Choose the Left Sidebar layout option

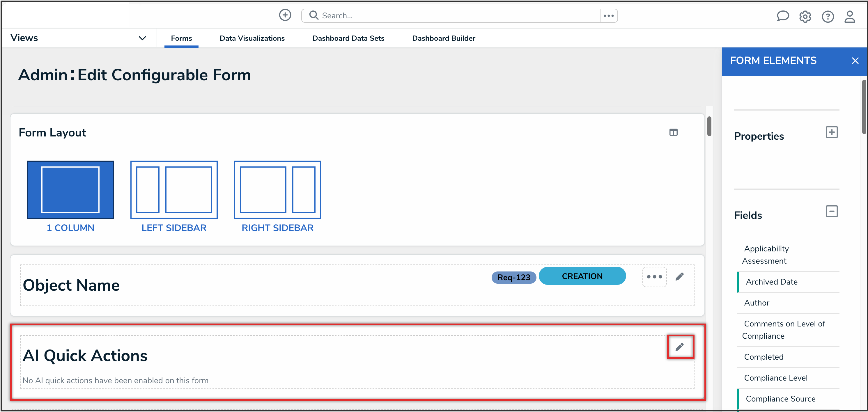[174, 190]
